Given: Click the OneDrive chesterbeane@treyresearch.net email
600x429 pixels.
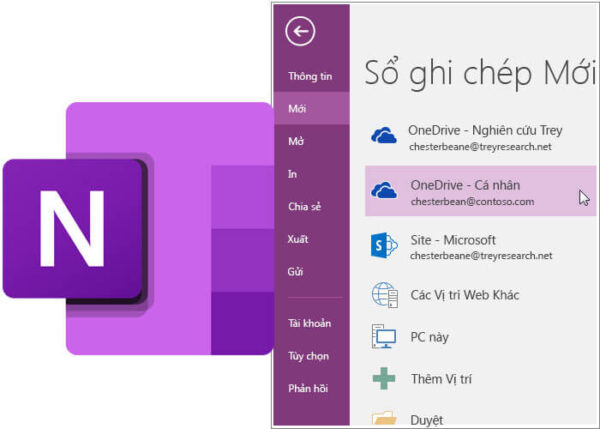Looking at the screenshot, I should pyautogui.click(x=480, y=147).
